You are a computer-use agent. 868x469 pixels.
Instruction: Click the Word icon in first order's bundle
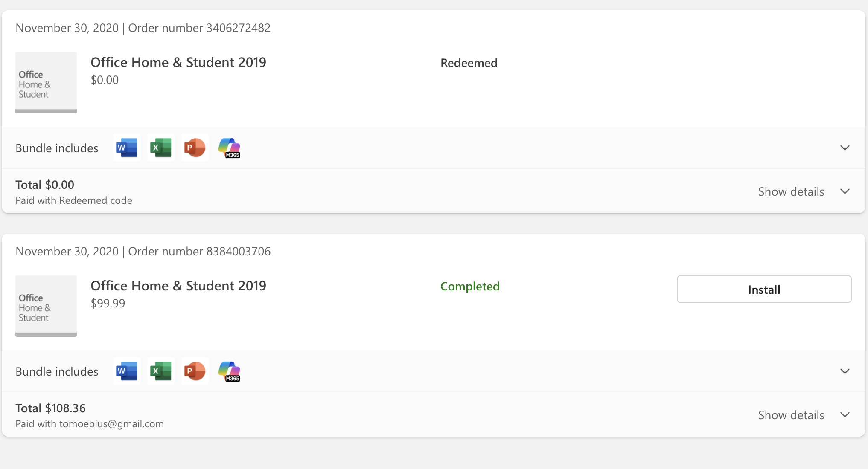pos(127,148)
